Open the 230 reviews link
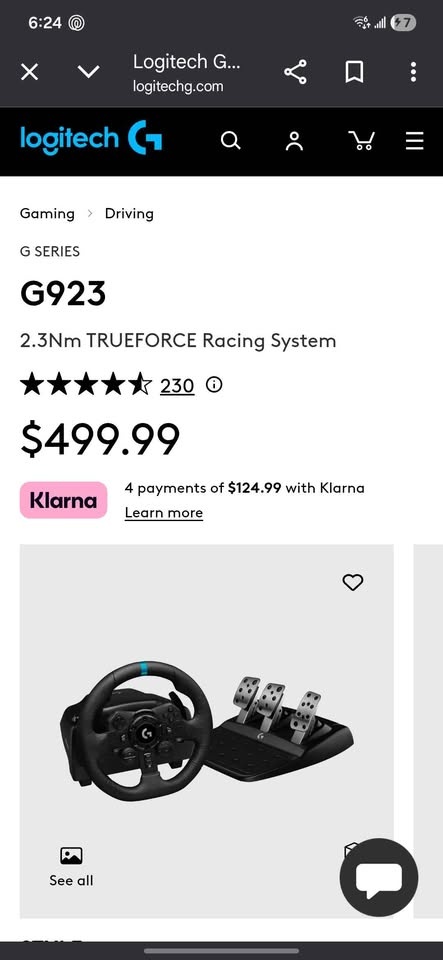 point(177,386)
